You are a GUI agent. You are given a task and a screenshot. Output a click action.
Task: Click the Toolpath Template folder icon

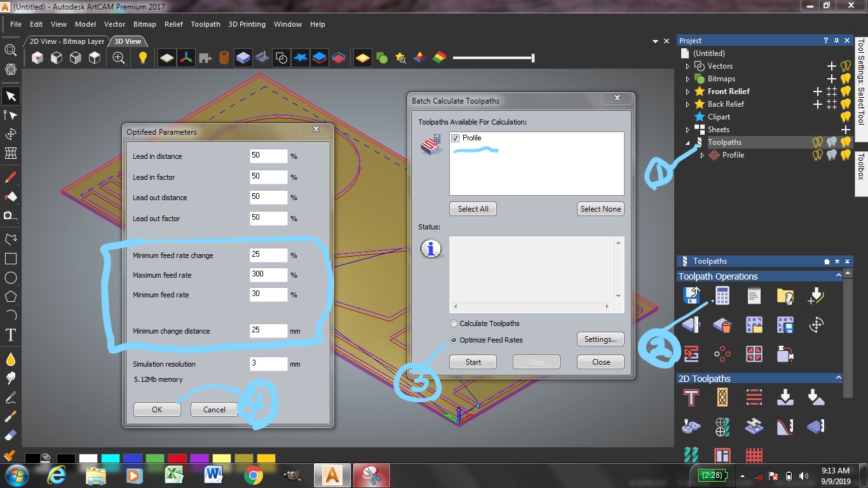785,295
